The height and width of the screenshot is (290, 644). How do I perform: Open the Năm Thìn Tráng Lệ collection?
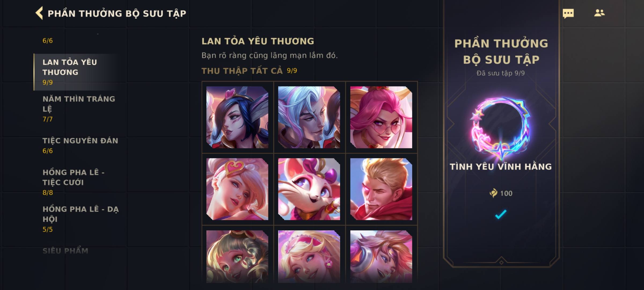coord(79,109)
